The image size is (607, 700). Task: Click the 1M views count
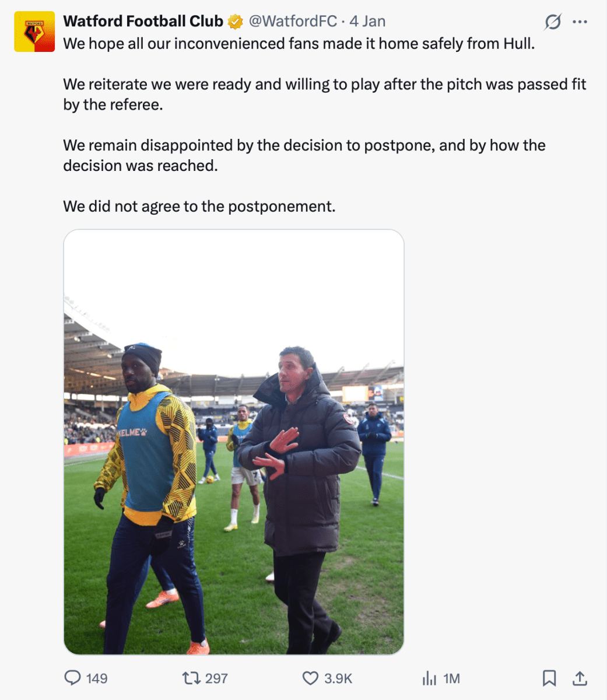point(451,678)
